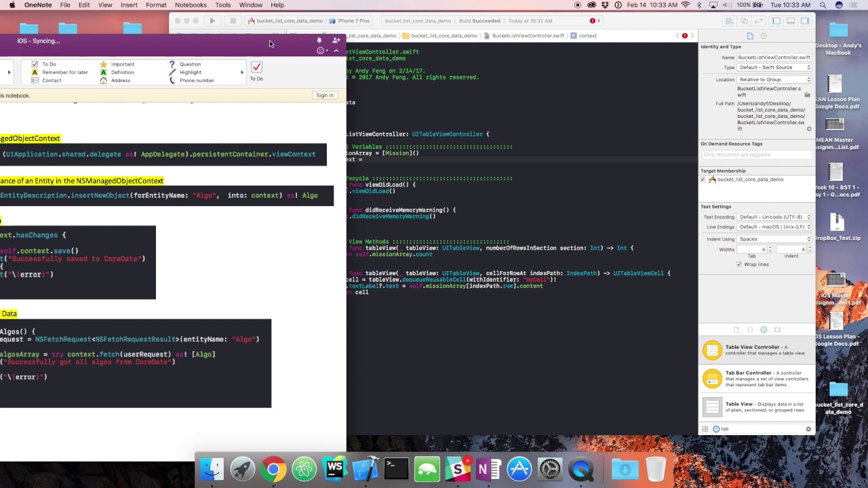Apply the Highlight tag

pos(185,73)
